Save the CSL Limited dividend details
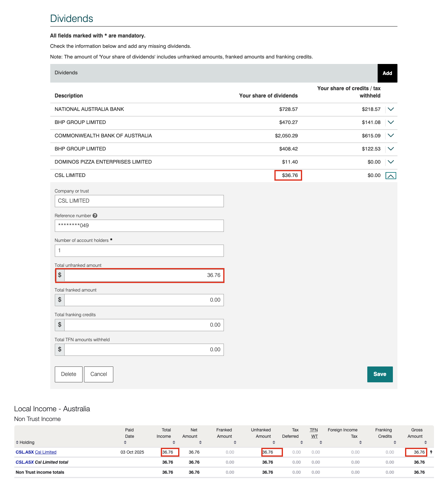The image size is (448, 492). point(380,374)
